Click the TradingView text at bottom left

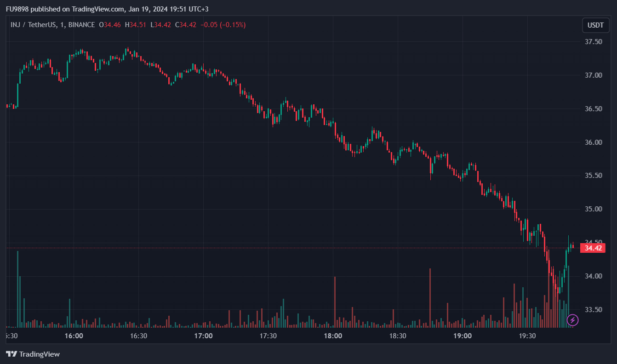40,354
